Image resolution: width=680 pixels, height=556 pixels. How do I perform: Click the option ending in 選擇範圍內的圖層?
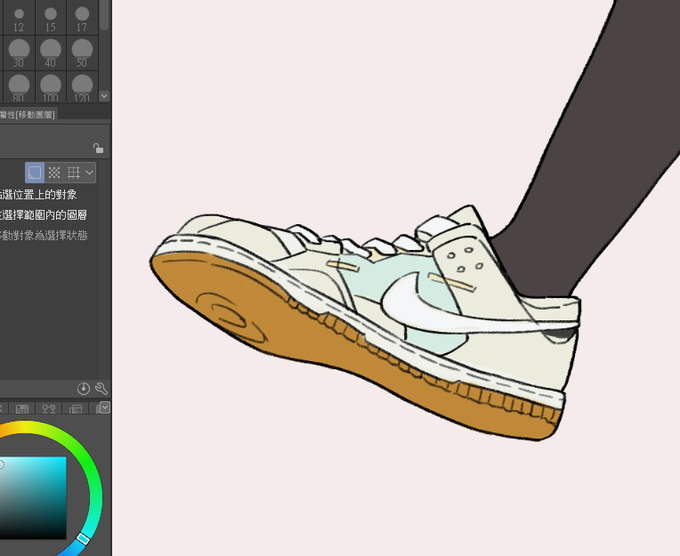43,215
